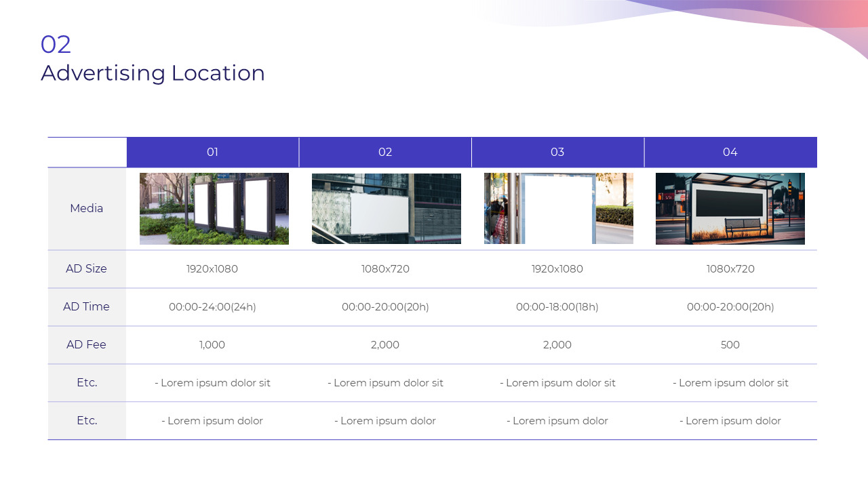This screenshot has width=868, height=488.
Task: Click the light box panels photo under column 01
Action: click(214, 208)
